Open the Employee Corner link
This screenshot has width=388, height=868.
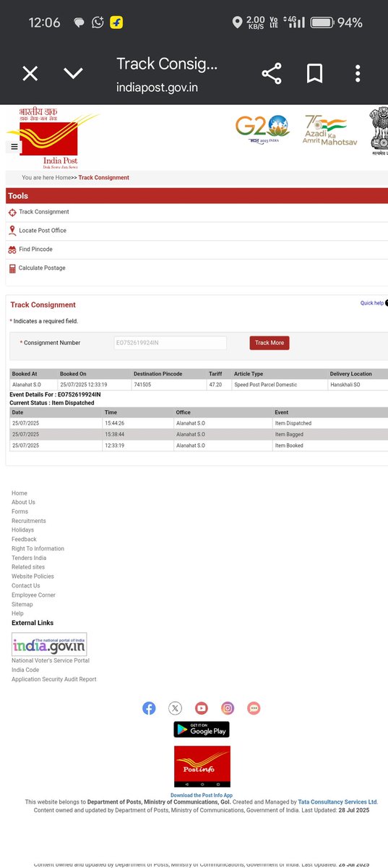(33, 595)
